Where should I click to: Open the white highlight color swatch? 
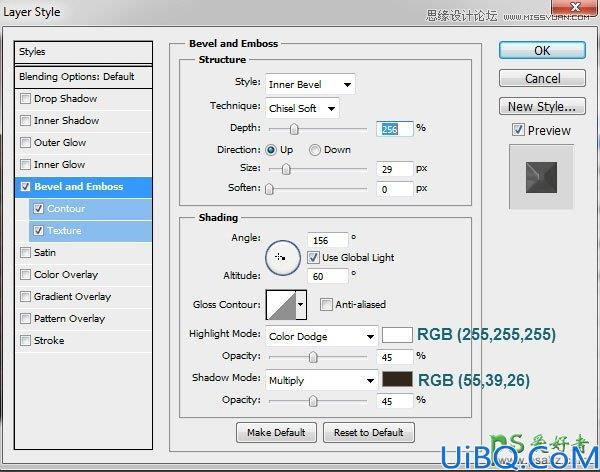pyautogui.click(x=397, y=335)
